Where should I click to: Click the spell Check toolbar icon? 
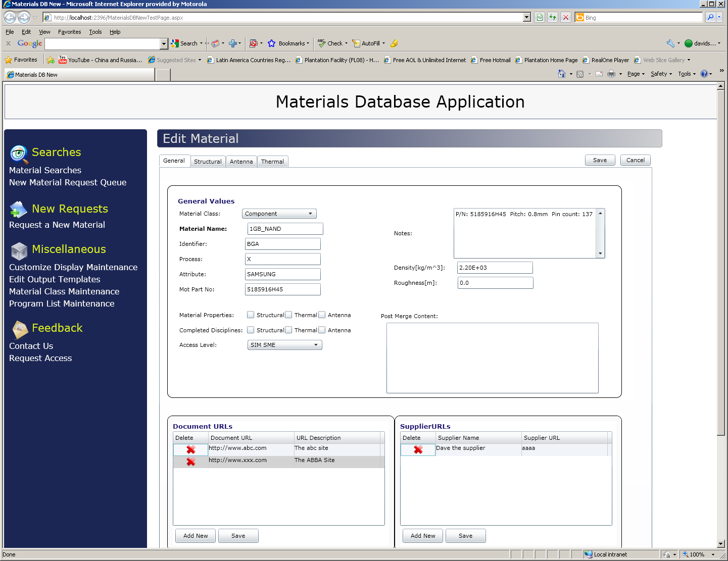coord(321,43)
